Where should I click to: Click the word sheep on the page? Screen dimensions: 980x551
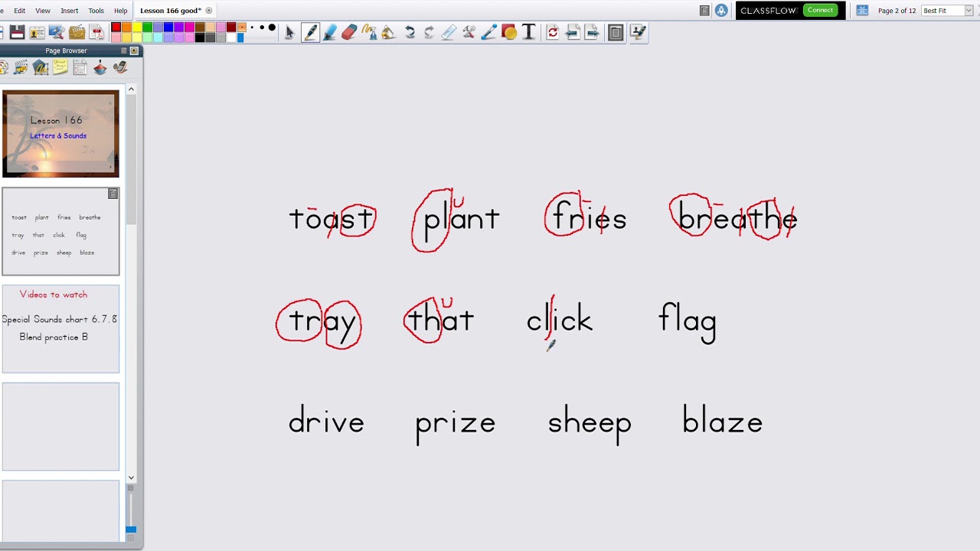[x=590, y=422]
